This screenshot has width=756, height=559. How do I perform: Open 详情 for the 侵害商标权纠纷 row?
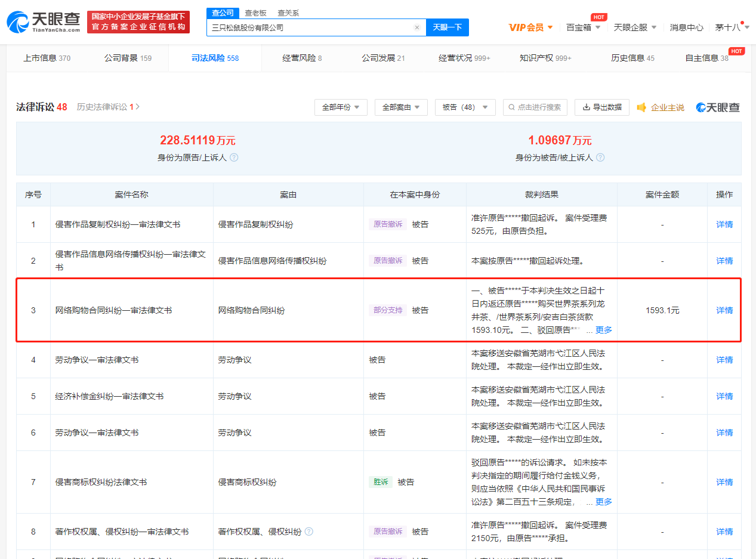(724, 482)
